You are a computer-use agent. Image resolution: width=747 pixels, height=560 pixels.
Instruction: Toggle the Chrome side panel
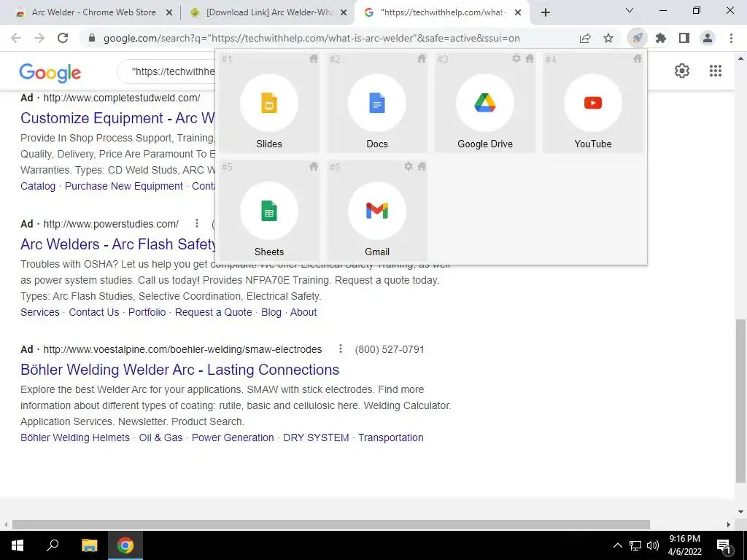coord(684,38)
